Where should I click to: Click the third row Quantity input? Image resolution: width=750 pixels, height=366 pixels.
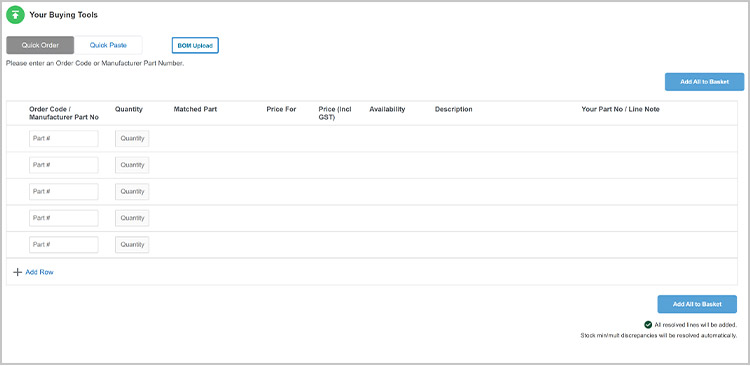132,192
